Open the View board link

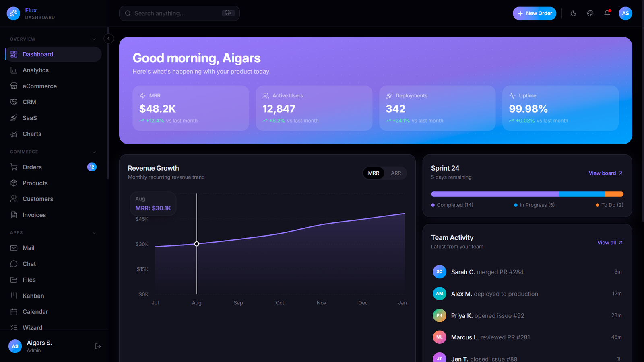pyautogui.click(x=606, y=173)
